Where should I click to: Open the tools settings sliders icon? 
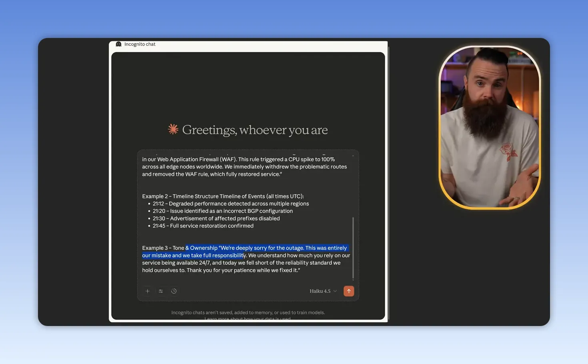pyautogui.click(x=161, y=291)
